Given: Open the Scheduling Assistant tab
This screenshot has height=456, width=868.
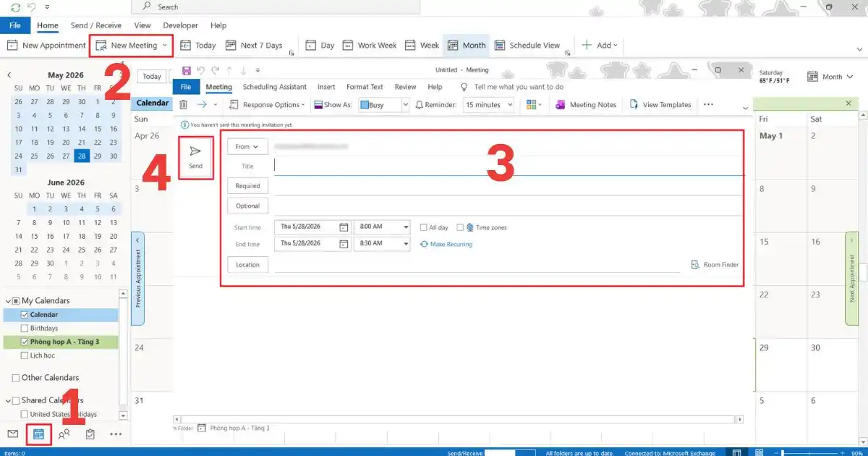Looking at the screenshot, I should [274, 87].
